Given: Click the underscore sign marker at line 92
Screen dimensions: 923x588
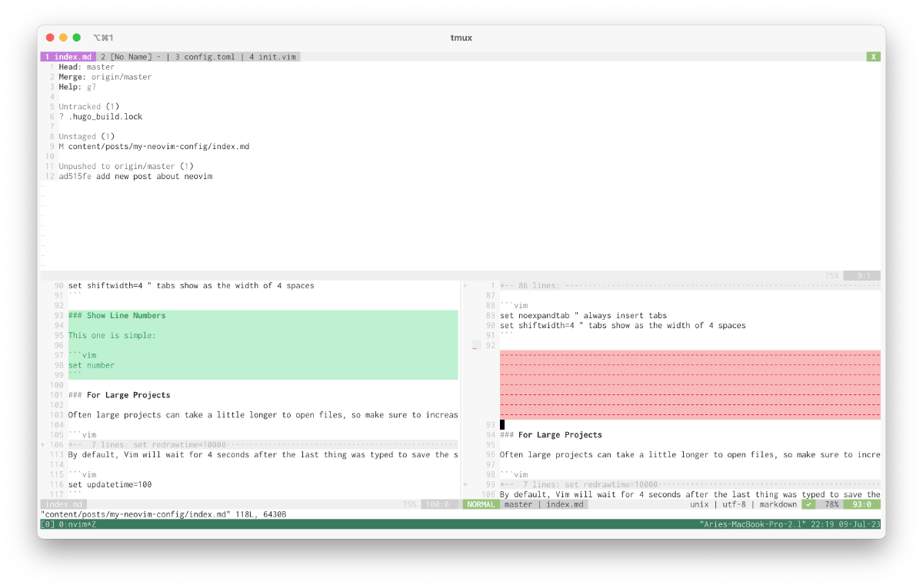Looking at the screenshot, I should [475, 346].
